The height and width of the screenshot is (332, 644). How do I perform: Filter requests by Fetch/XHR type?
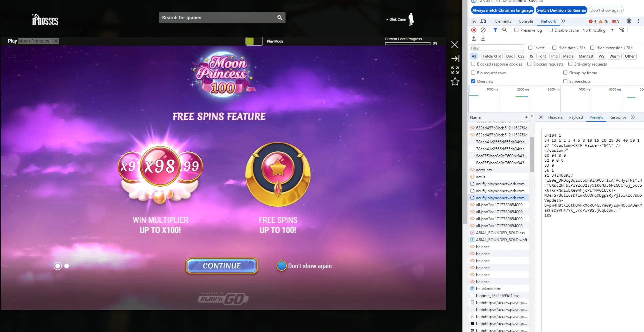pos(492,56)
